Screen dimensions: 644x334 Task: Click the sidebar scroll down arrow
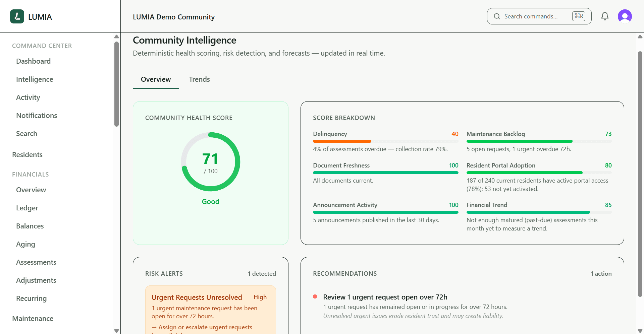[116, 331]
